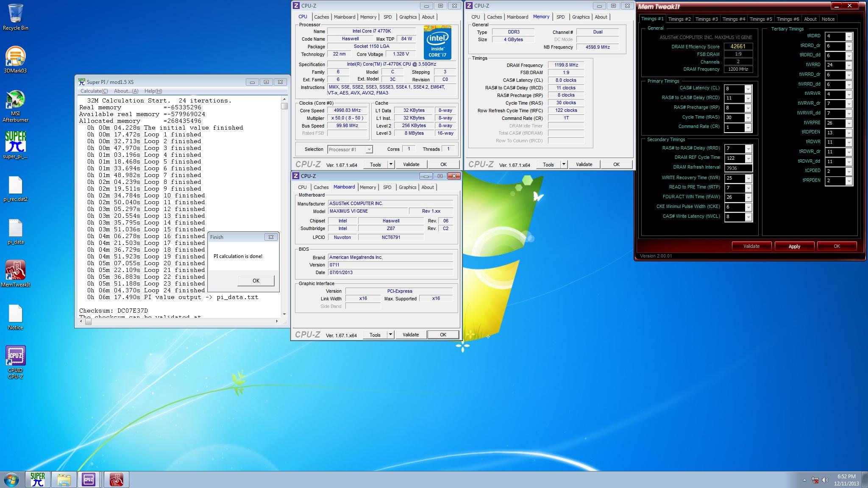The image size is (868, 488).
Task: Open Windows Explorer from the taskbar
Action: pos(64,480)
